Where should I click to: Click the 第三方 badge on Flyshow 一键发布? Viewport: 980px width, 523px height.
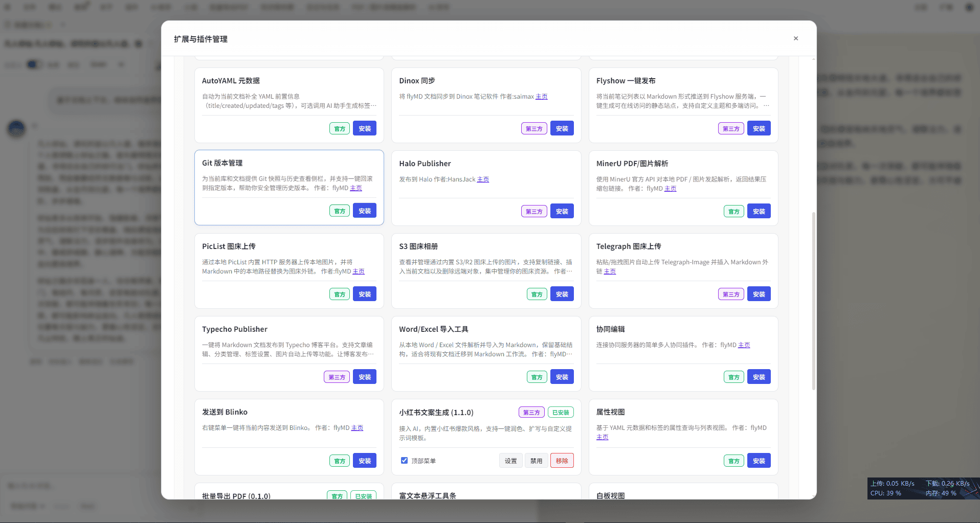(x=731, y=129)
